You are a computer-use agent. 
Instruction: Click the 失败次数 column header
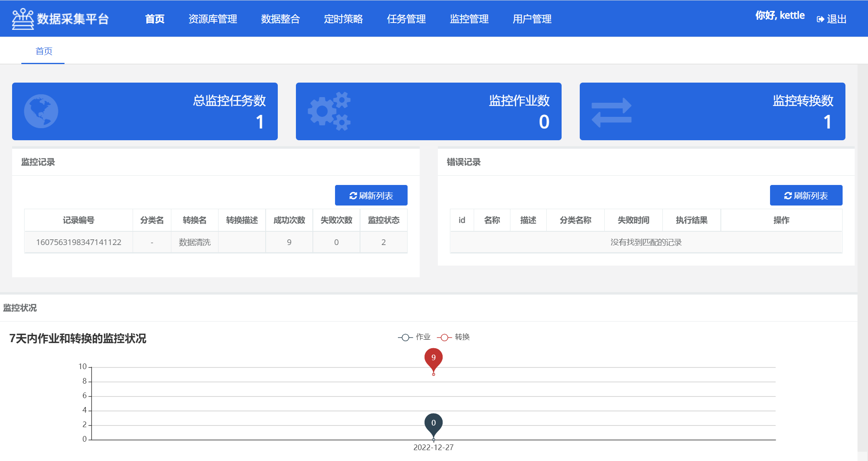pyautogui.click(x=336, y=220)
